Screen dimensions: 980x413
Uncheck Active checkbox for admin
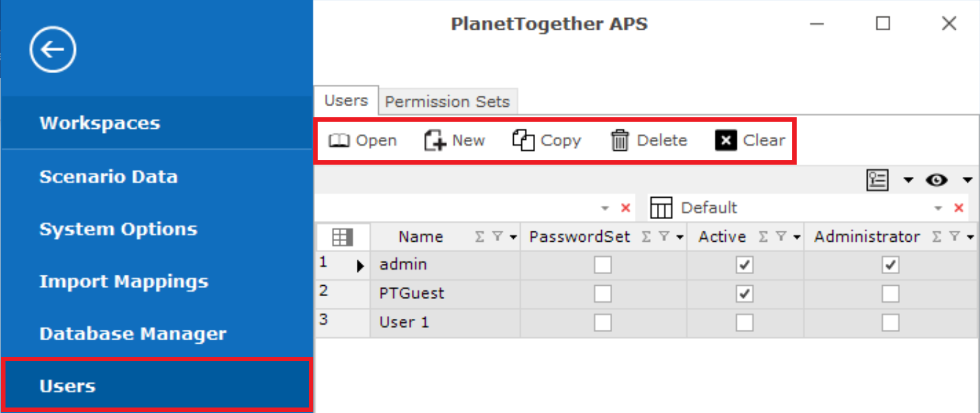tap(744, 265)
